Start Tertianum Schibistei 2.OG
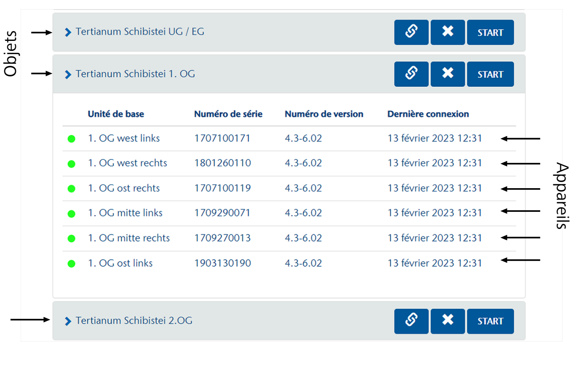Viewport: 587px width, 392px height. coord(490,321)
